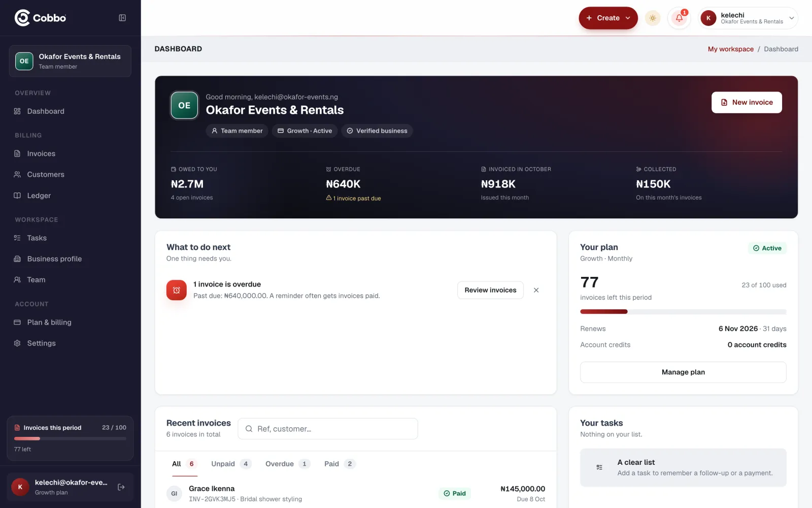
Task: Click Review invoices button
Action: click(490, 290)
